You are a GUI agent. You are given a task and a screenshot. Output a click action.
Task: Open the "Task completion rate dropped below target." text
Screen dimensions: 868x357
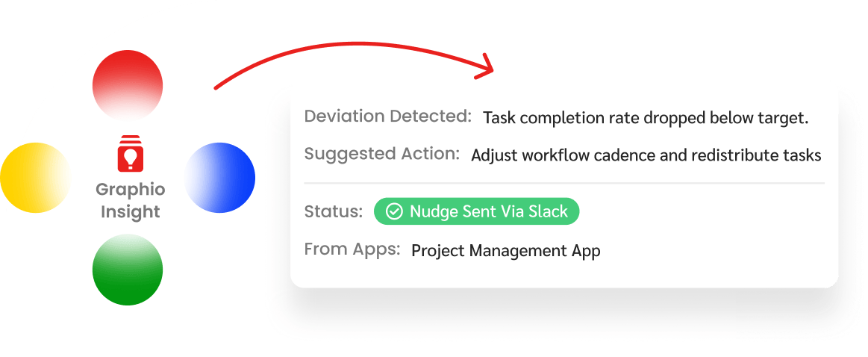pyautogui.click(x=646, y=118)
